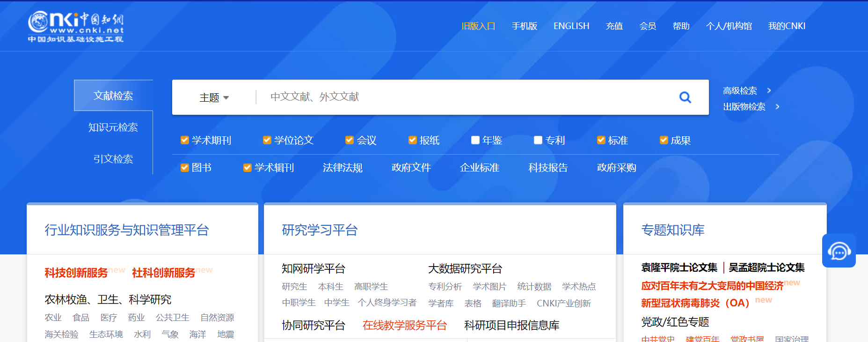Viewport: 868px width, 342px height.
Task: Click the 统计数据 link
Action: (534, 287)
